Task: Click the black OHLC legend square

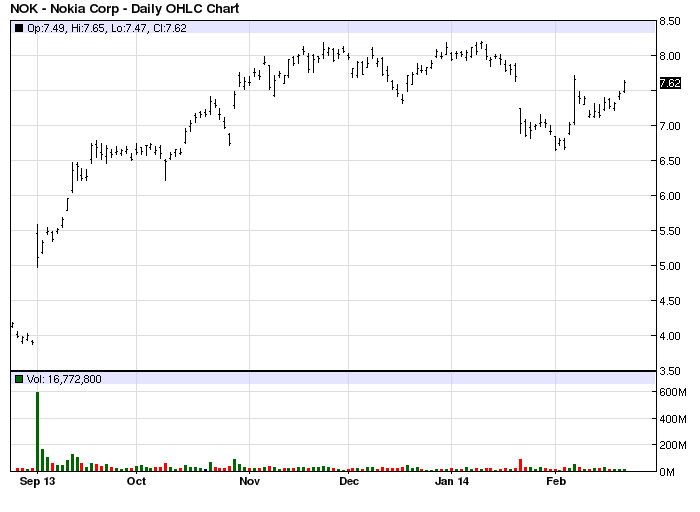Action: (19, 28)
